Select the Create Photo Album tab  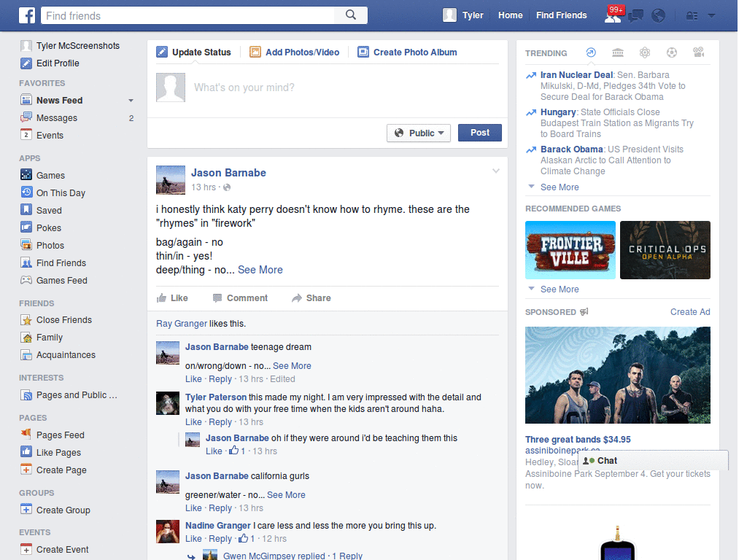[407, 52]
